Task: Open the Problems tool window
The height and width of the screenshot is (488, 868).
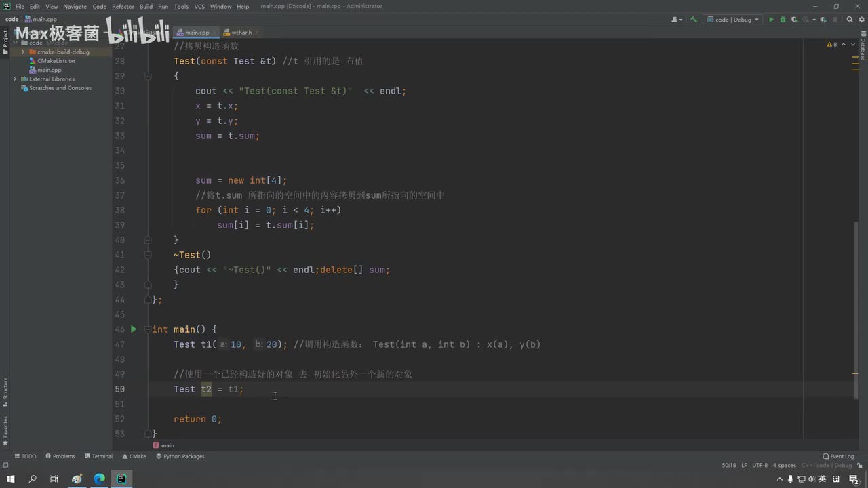Action: pyautogui.click(x=60, y=456)
